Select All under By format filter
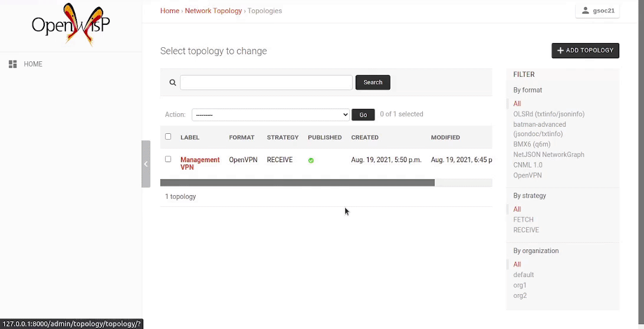Viewport: 644px width, 329px height. pos(517,104)
